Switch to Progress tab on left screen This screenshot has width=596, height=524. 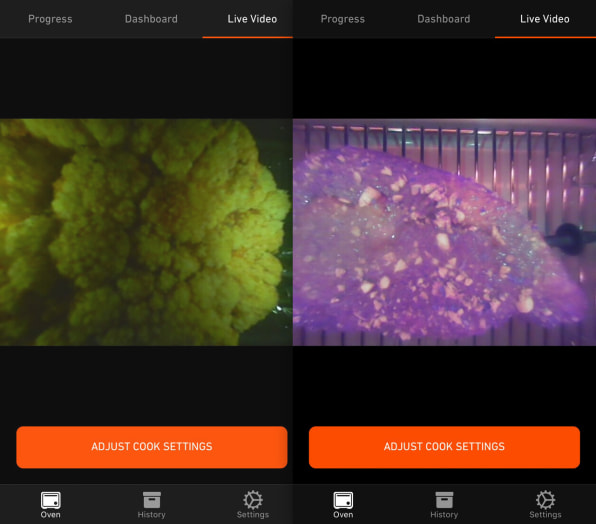tap(50, 19)
